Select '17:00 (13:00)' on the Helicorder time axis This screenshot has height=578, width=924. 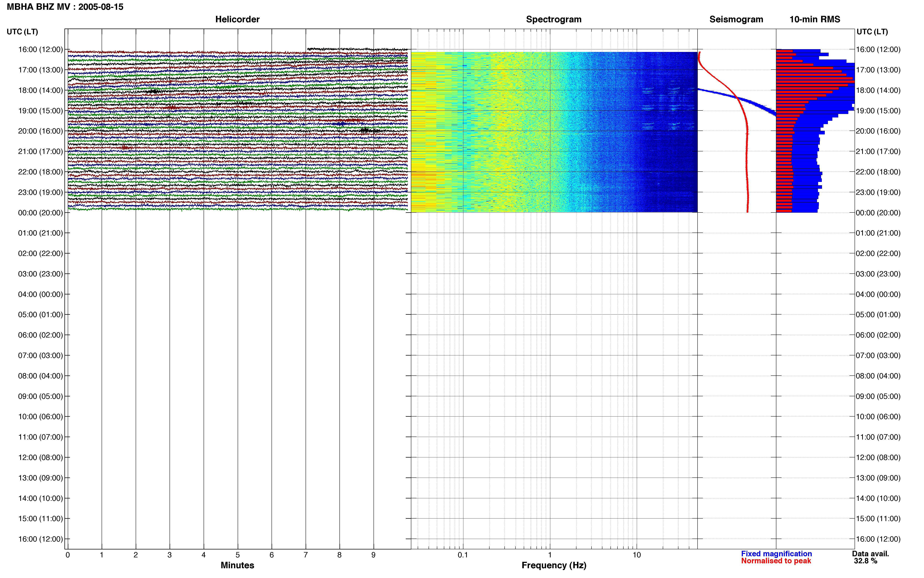(x=41, y=70)
